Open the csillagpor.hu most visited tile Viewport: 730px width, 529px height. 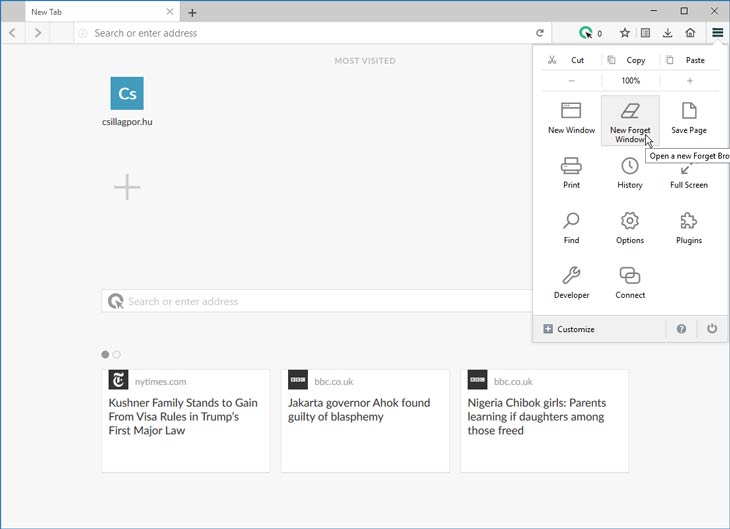127,102
